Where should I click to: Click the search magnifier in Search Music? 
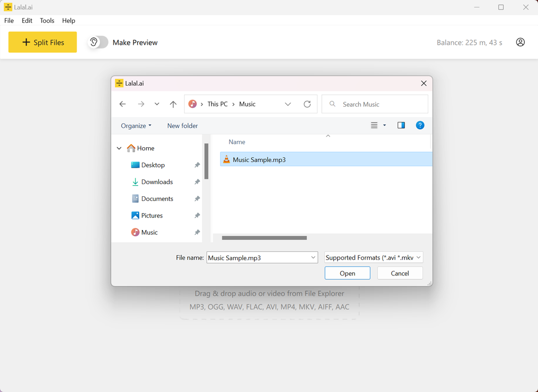click(x=332, y=104)
